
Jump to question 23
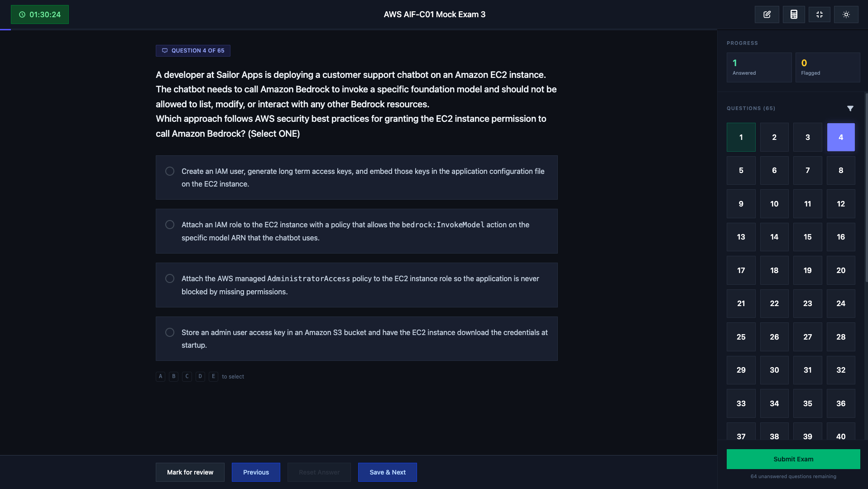pos(808,303)
